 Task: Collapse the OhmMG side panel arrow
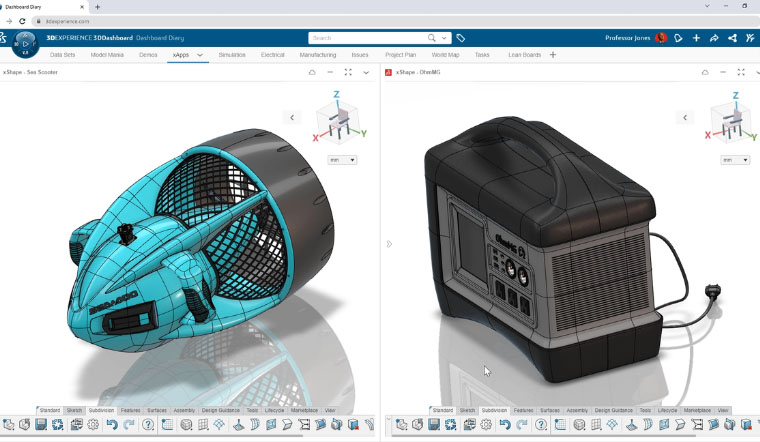click(x=685, y=117)
